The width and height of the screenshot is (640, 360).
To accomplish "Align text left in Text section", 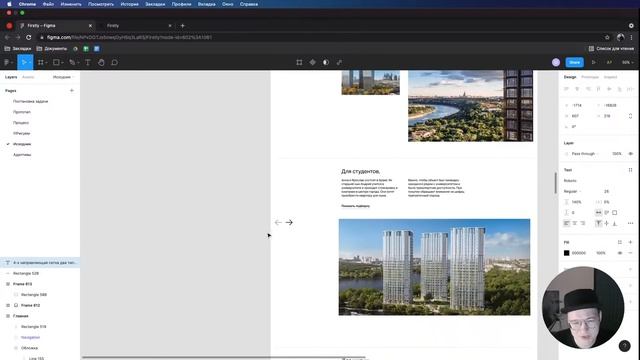I will (567, 223).
